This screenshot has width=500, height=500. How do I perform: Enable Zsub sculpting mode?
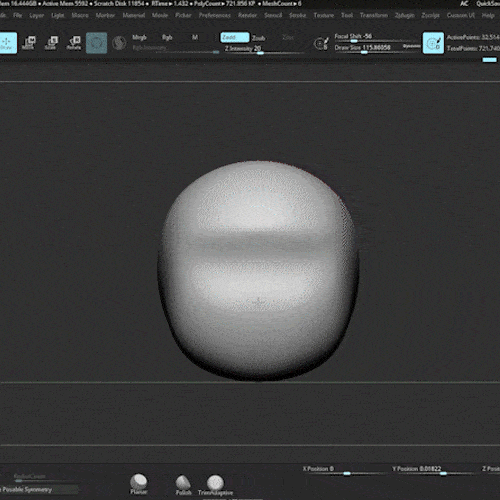pyautogui.click(x=258, y=38)
